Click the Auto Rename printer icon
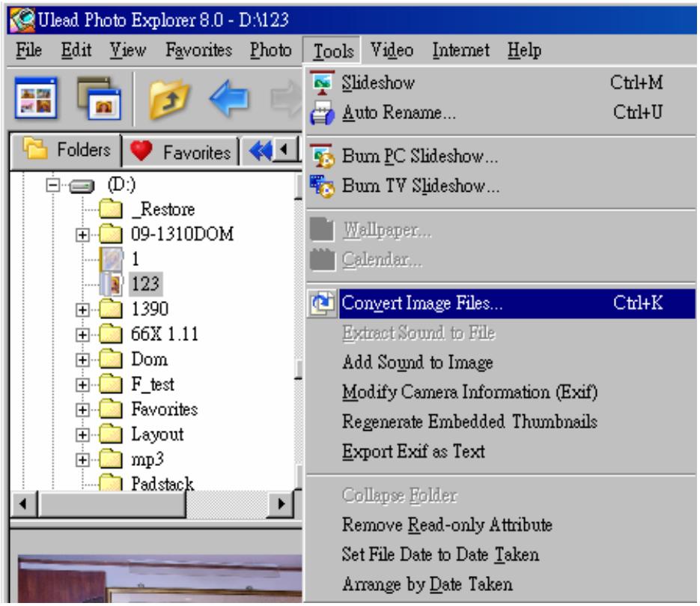The image size is (700, 606). pyautogui.click(x=322, y=112)
